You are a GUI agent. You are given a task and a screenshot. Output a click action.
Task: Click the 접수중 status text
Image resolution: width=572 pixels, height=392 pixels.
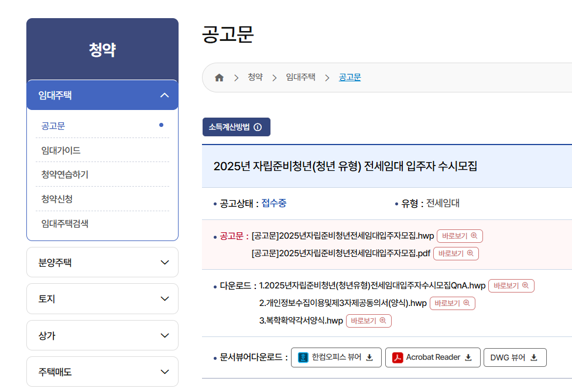click(x=274, y=203)
